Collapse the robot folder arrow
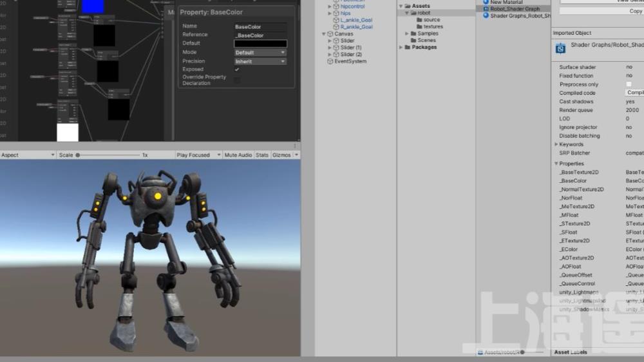 coord(407,13)
